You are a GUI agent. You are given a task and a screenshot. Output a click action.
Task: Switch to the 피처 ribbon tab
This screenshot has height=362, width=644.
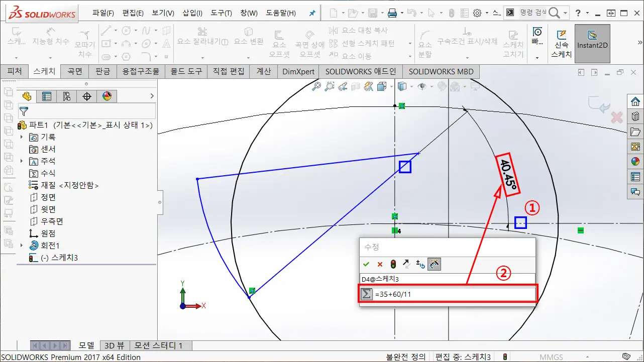coord(15,71)
